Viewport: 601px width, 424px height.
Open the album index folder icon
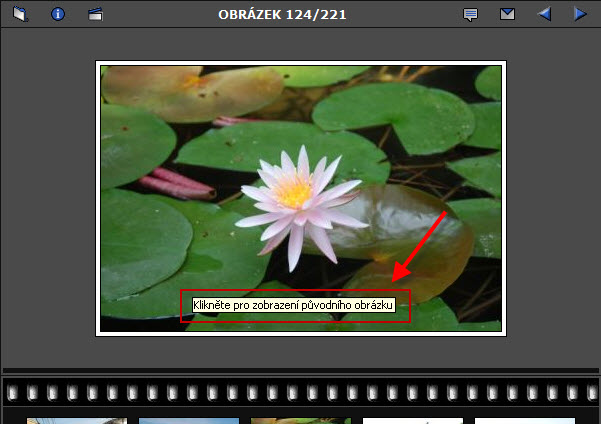[x=20, y=14]
